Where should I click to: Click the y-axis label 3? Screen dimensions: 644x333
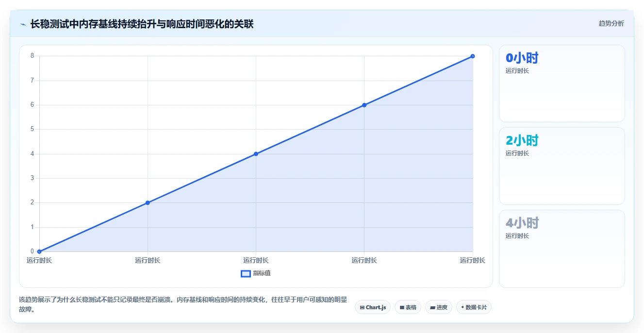pyautogui.click(x=32, y=178)
